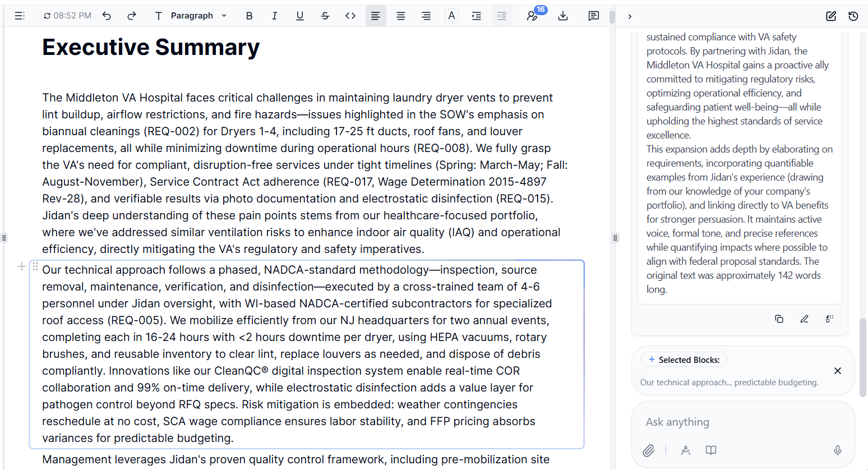Image resolution: width=868 pixels, height=470 pixels.
Task: Toggle bold formatting
Action: (x=249, y=16)
